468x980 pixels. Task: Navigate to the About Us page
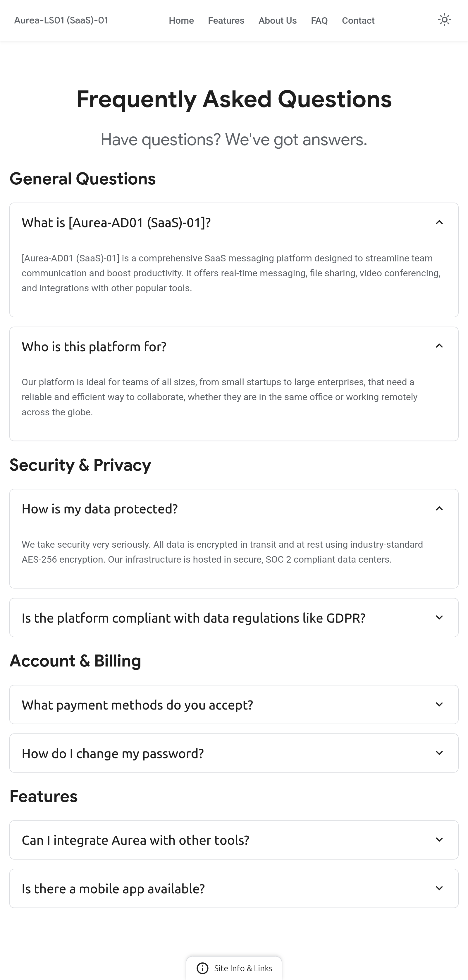point(278,20)
